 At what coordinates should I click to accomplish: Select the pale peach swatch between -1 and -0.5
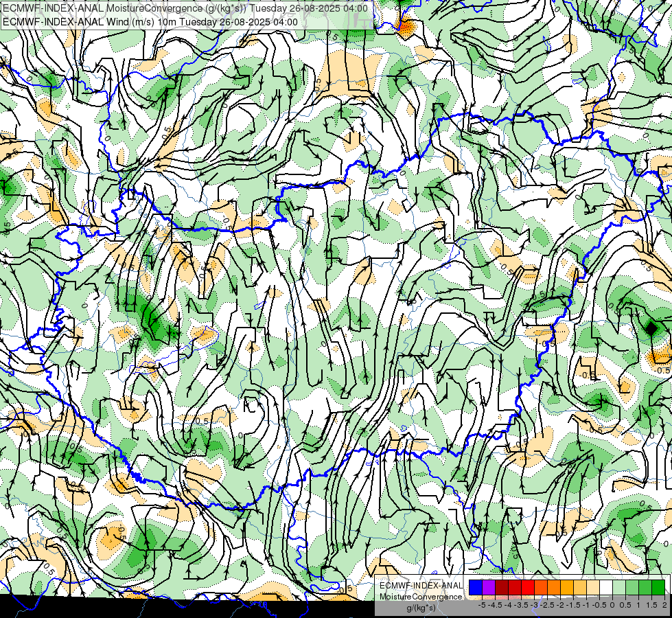tap(592, 588)
